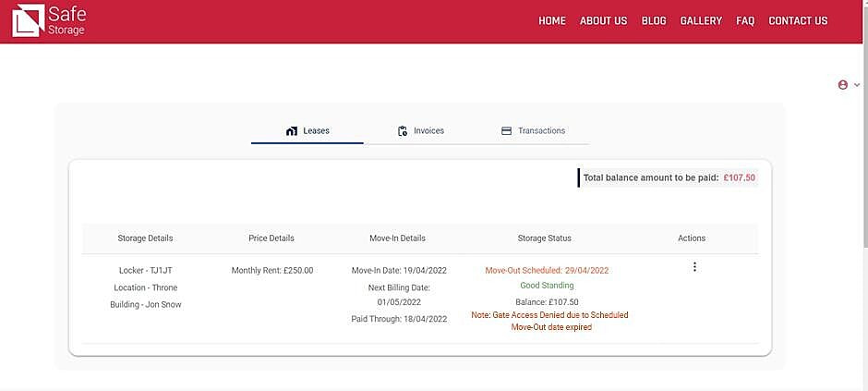Click the total balance £107.50 amount
868x391 pixels.
coord(740,177)
